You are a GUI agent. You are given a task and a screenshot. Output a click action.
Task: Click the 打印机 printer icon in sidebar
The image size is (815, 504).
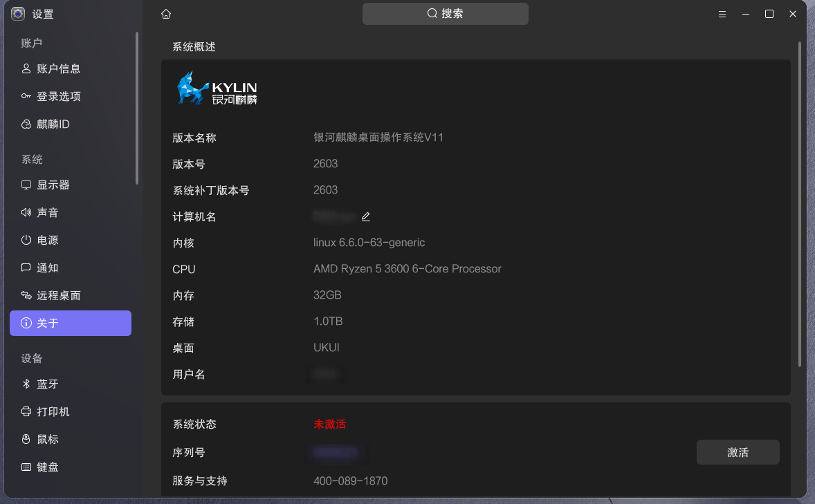(26, 412)
